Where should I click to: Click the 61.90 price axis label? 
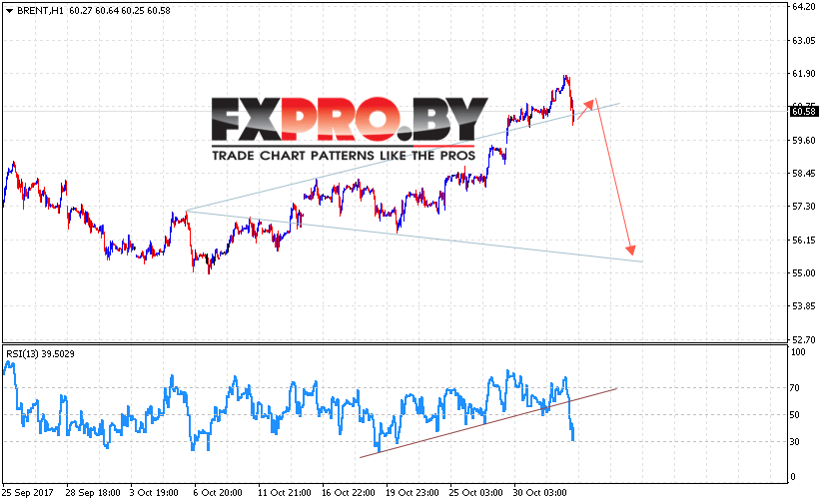(x=804, y=73)
